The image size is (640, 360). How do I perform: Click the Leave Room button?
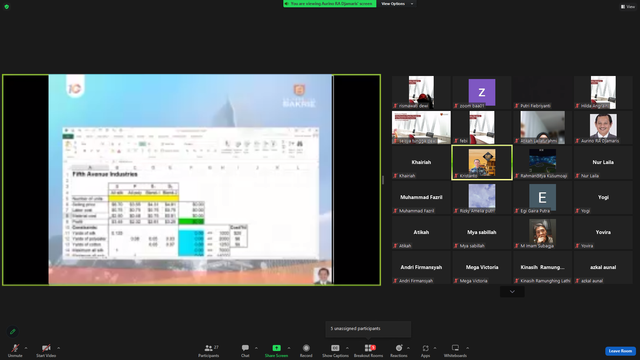pos(620,351)
